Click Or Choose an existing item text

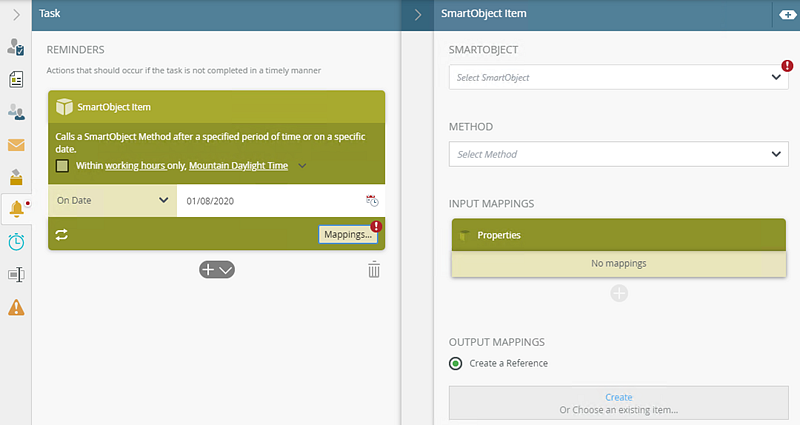(x=618, y=410)
